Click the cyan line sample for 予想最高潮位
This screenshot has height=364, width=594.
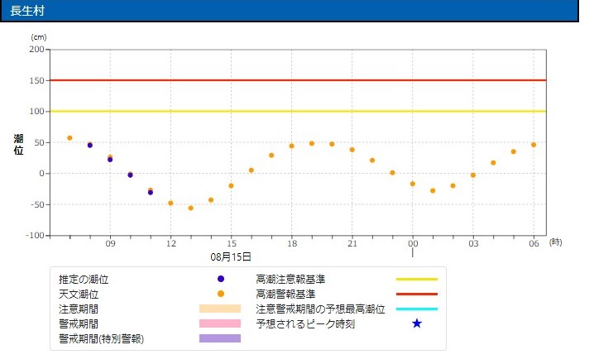[417, 309]
